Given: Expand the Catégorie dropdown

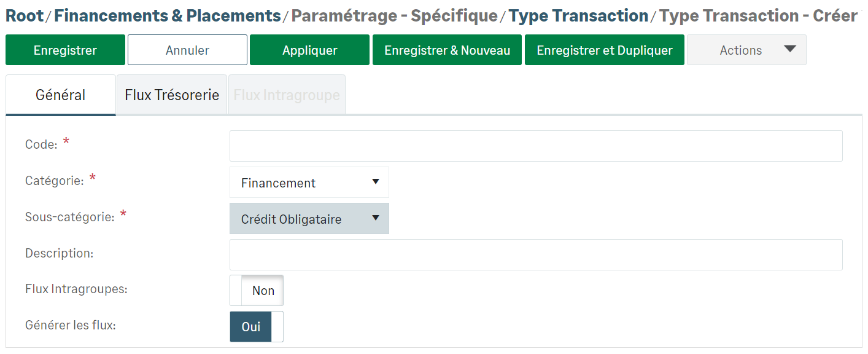Looking at the screenshot, I should (309, 183).
